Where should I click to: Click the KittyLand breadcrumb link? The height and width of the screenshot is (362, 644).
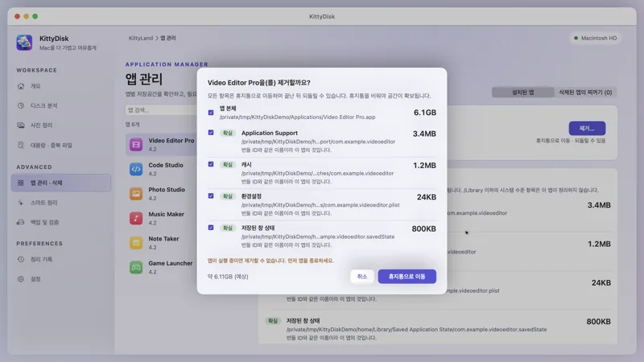pos(141,38)
